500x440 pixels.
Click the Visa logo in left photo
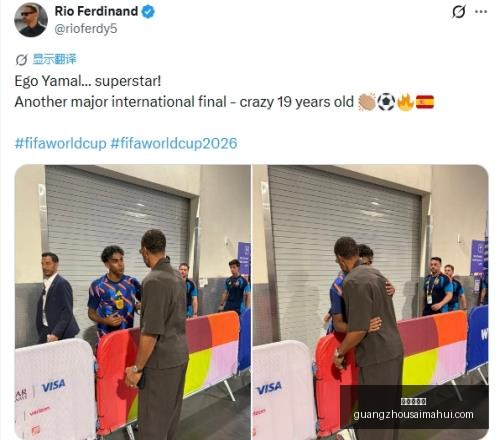tap(53, 386)
